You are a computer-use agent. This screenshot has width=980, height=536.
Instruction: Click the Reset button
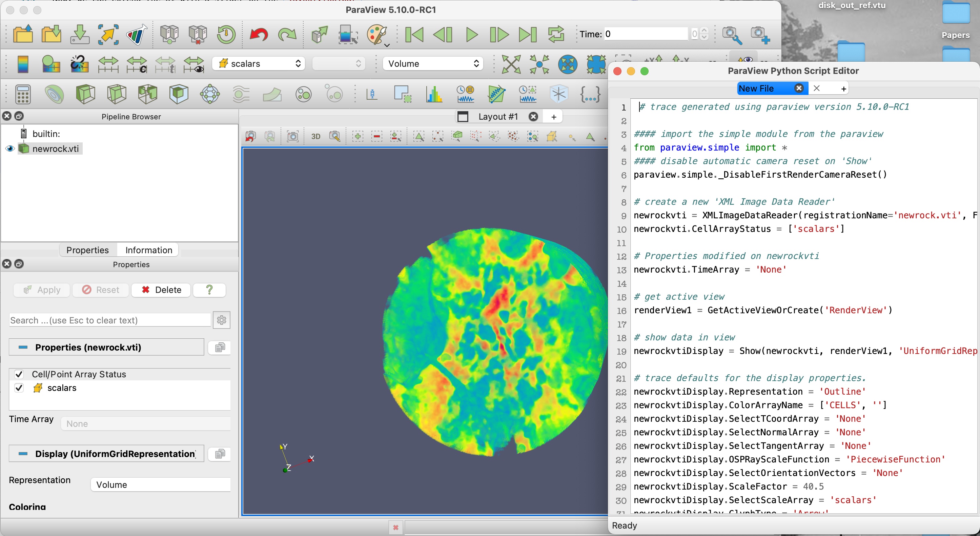pos(101,290)
